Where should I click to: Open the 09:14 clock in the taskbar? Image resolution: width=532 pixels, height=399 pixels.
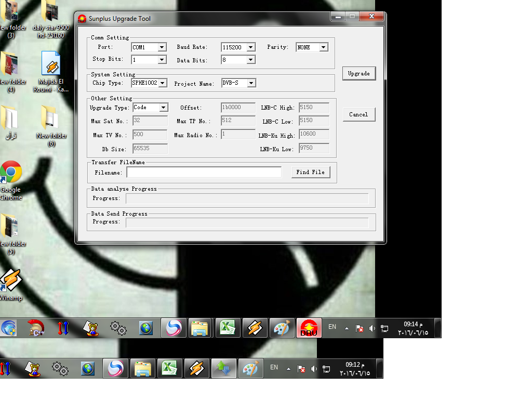pos(413,328)
